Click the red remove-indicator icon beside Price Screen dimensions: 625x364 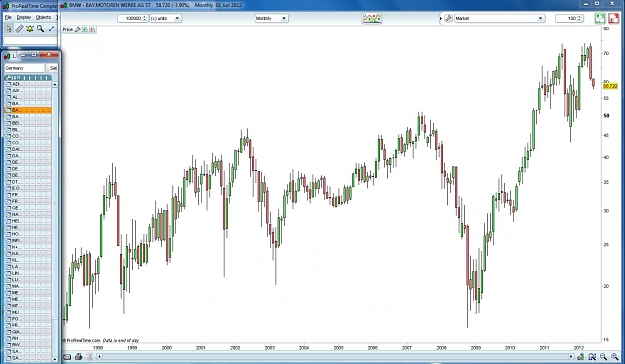[92, 30]
